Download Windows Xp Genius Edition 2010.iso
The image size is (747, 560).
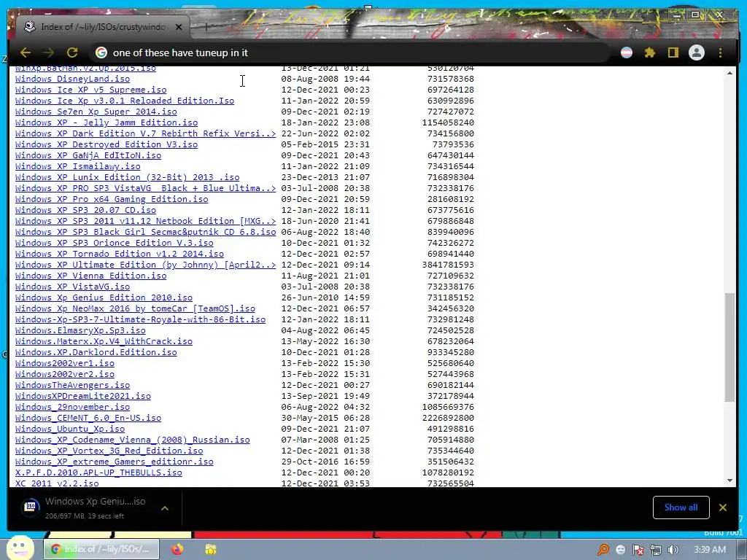[104, 298]
